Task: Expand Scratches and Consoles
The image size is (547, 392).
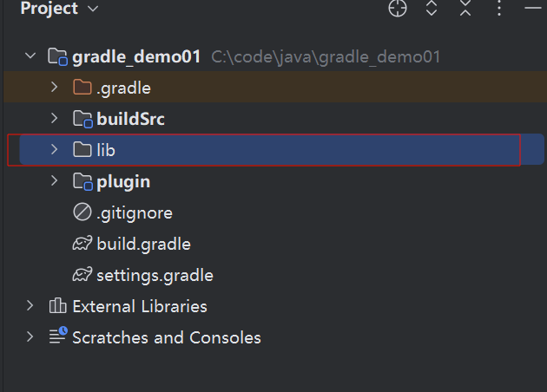Action: point(30,336)
